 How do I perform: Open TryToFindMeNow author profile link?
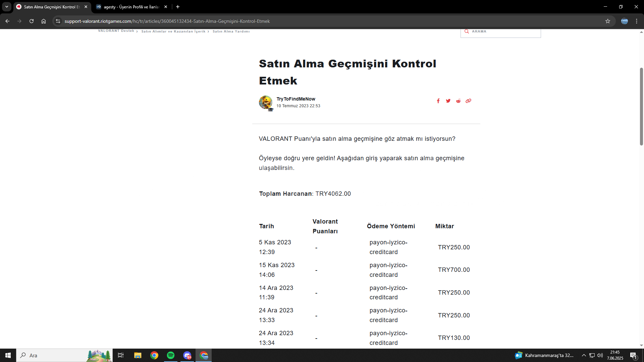(296, 99)
